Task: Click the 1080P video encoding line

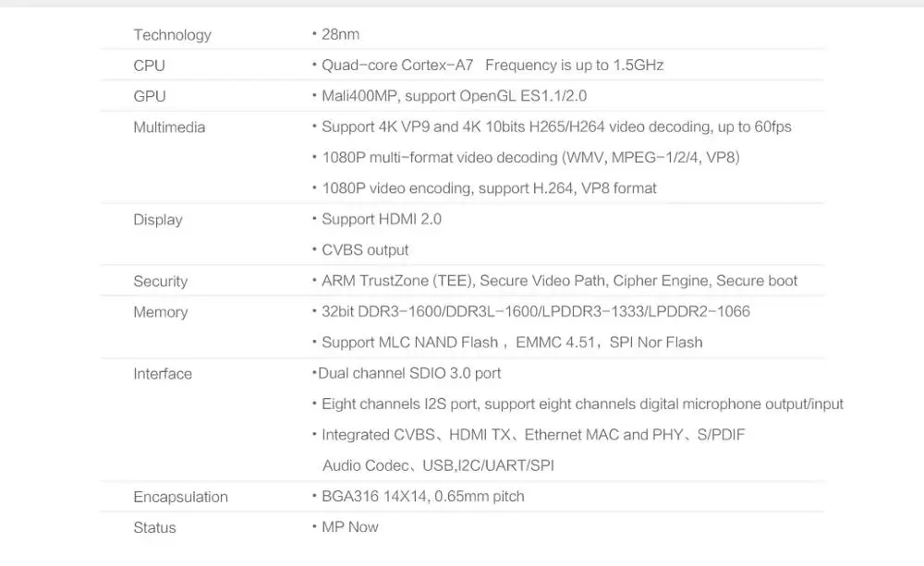Action: 489,187
